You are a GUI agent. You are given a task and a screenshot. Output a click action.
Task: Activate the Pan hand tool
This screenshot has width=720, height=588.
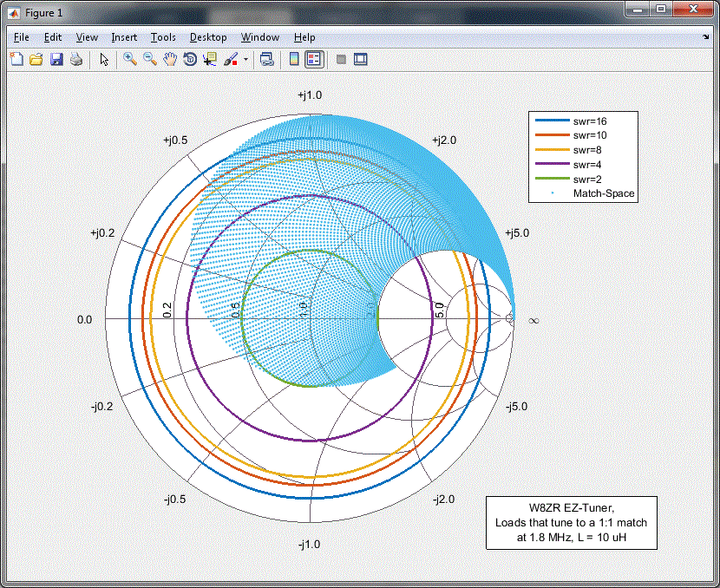click(x=170, y=59)
